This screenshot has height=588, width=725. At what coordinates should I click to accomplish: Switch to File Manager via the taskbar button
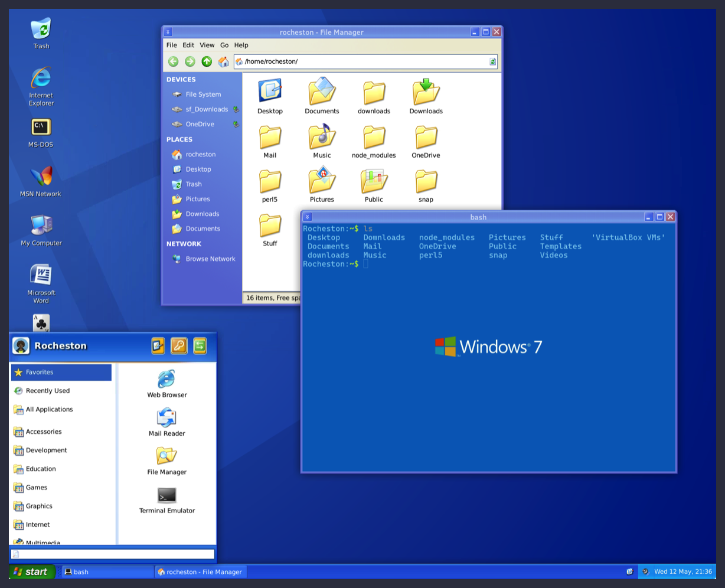click(x=201, y=571)
